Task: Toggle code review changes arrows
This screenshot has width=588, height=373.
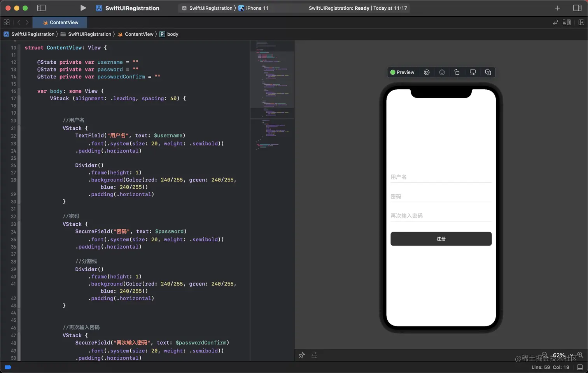Action: tap(555, 23)
